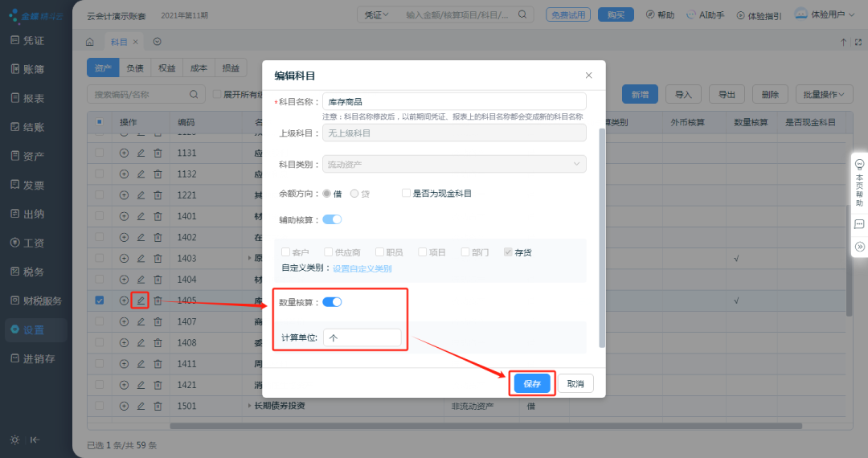Screen dimensions: 868x458
Task: Uncheck the checkbox for row 1405
Action: pyautogui.click(x=100, y=301)
